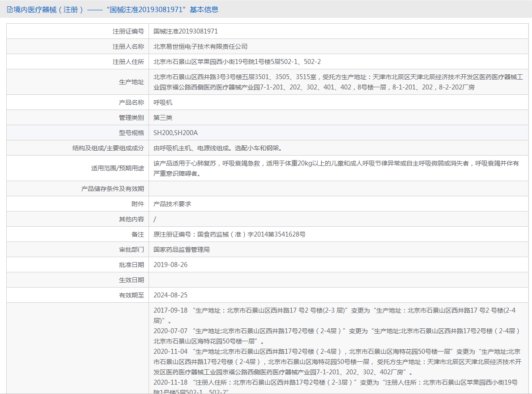Screen dimensions: 532x394
Task: Select the expiry date 2024-08-25
Action: pos(170,295)
